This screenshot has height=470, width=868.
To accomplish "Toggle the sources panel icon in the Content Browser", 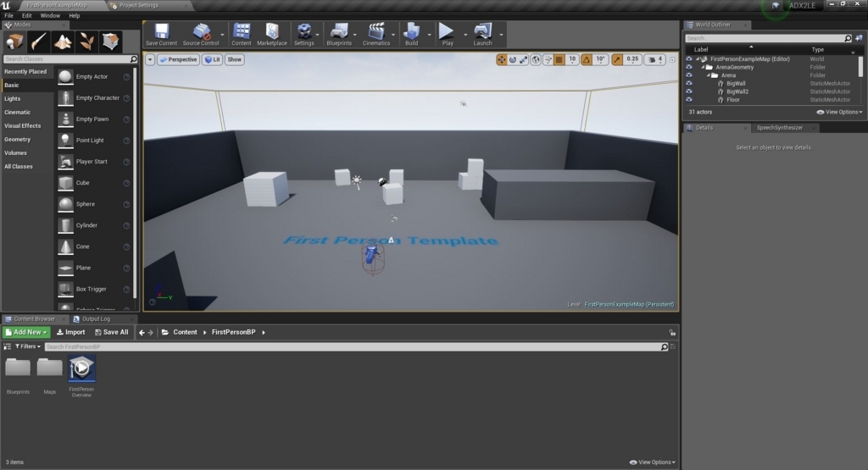I will (7, 346).
